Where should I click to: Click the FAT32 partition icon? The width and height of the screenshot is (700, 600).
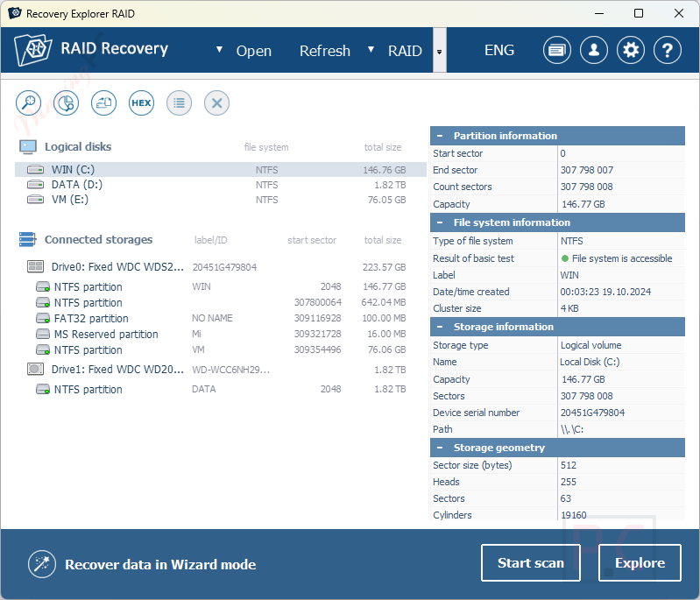(x=43, y=318)
